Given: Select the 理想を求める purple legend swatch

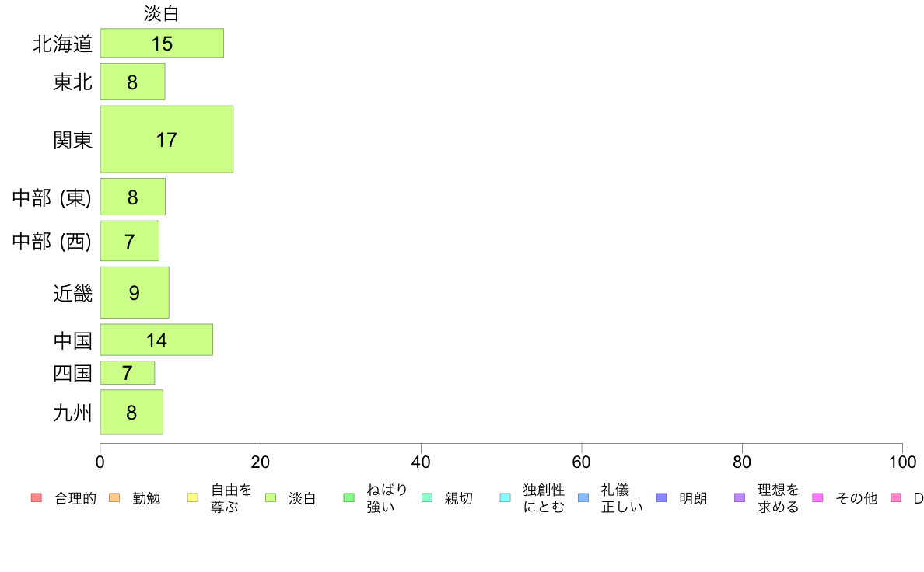Looking at the screenshot, I should click(x=740, y=497).
